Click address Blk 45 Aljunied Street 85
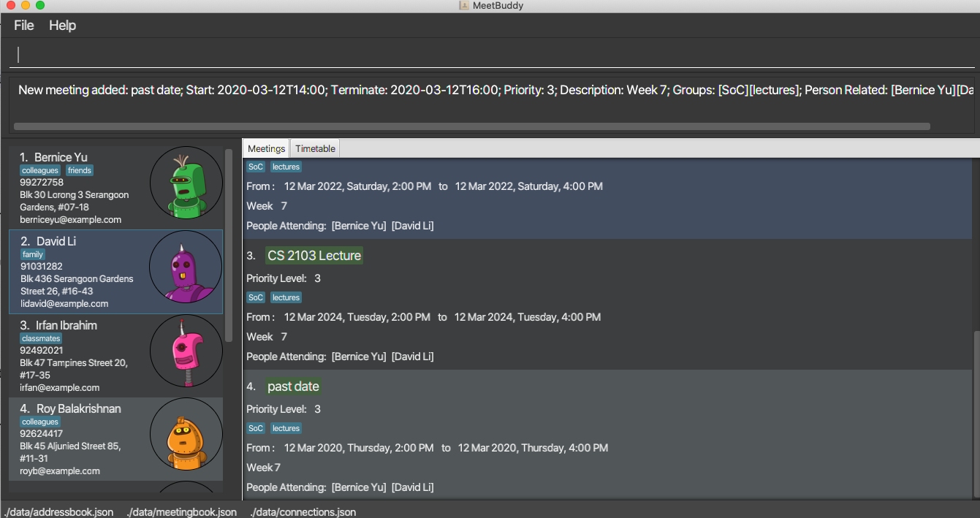Image resolution: width=980 pixels, height=518 pixels. tap(71, 452)
